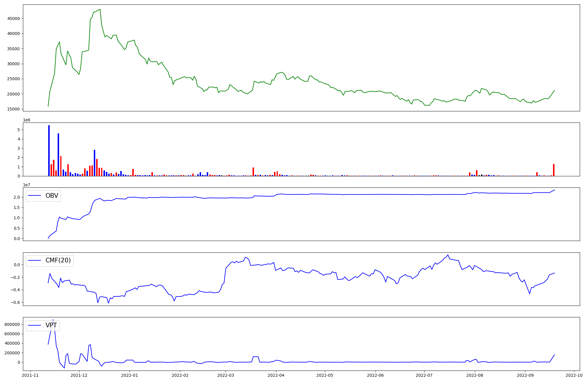
Task: Click the 800000 tick on VPT axis
Action: pyautogui.click(x=12, y=324)
